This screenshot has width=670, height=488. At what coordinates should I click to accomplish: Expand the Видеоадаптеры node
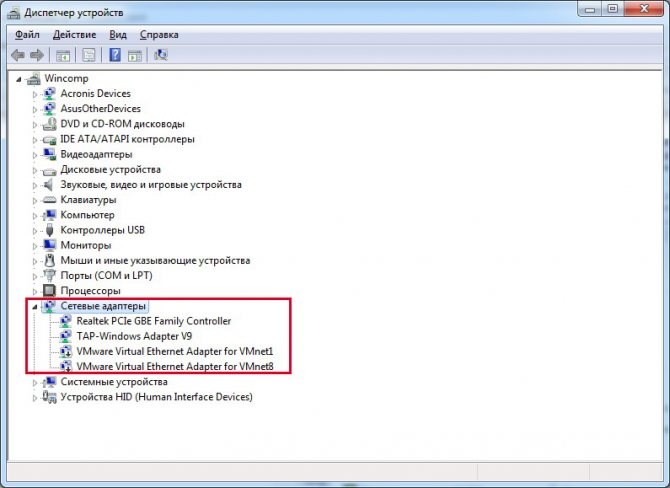[x=35, y=155]
